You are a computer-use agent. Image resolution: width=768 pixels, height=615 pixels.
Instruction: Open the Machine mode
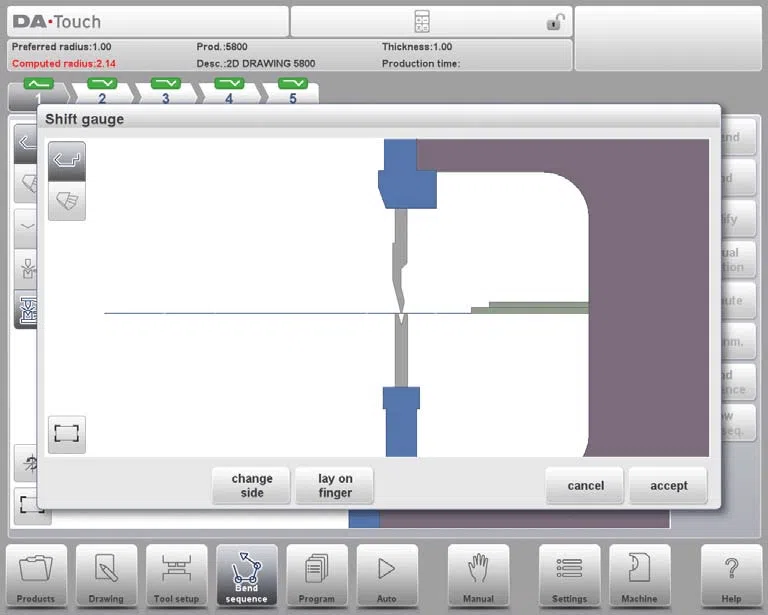pyautogui.click(x=639, y=576)
